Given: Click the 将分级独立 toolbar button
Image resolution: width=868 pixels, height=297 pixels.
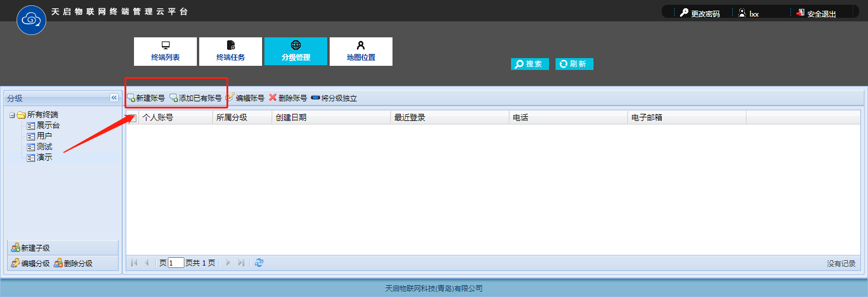Looking at the screenshot, I should tap(334, 98).
